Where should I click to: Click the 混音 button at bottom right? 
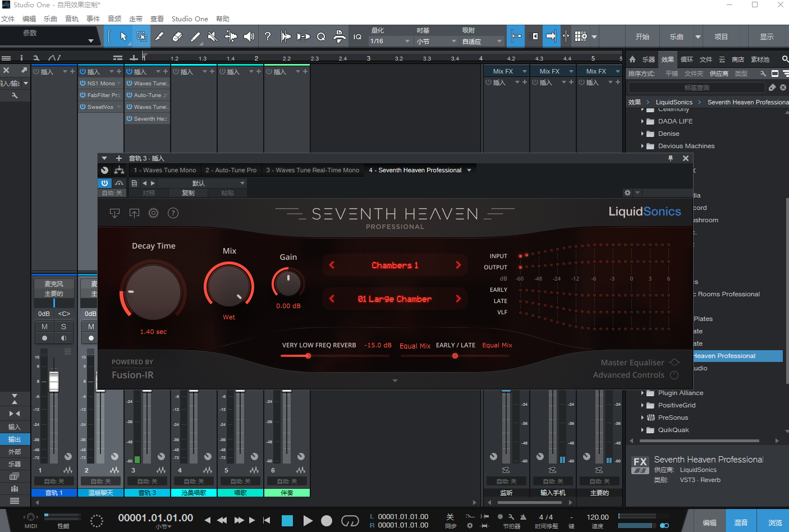741,522
